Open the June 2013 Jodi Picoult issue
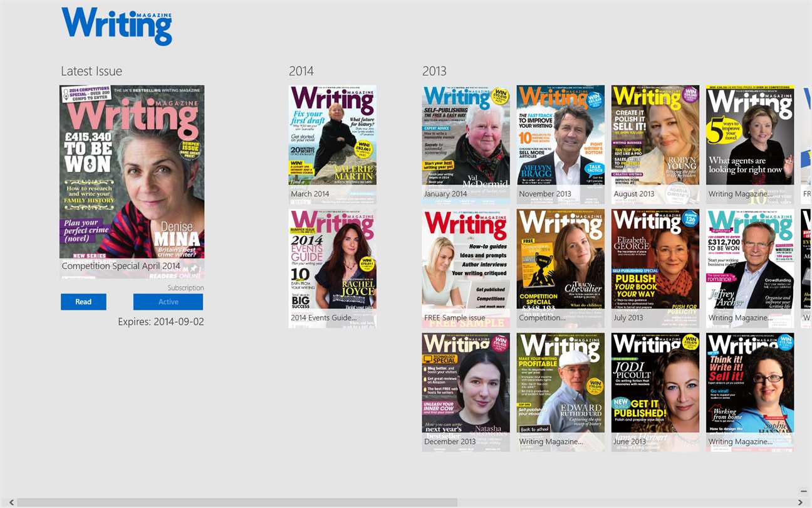This screenshot has width=812, height=508. 655,392
